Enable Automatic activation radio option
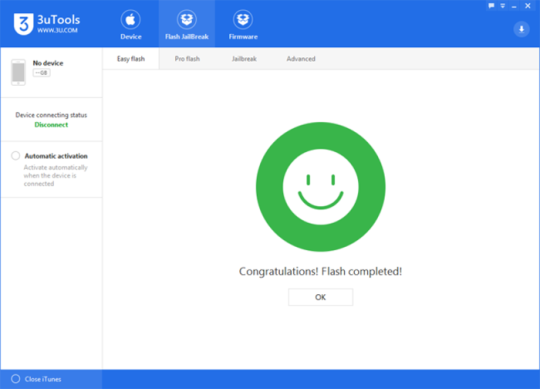 tap(15, 156)
